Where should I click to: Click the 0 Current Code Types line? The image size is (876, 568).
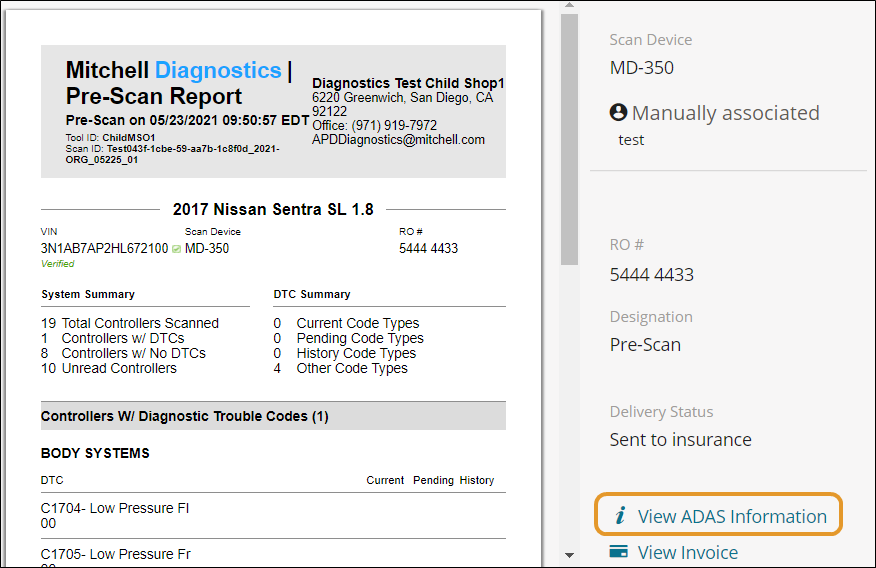[346, 323]
